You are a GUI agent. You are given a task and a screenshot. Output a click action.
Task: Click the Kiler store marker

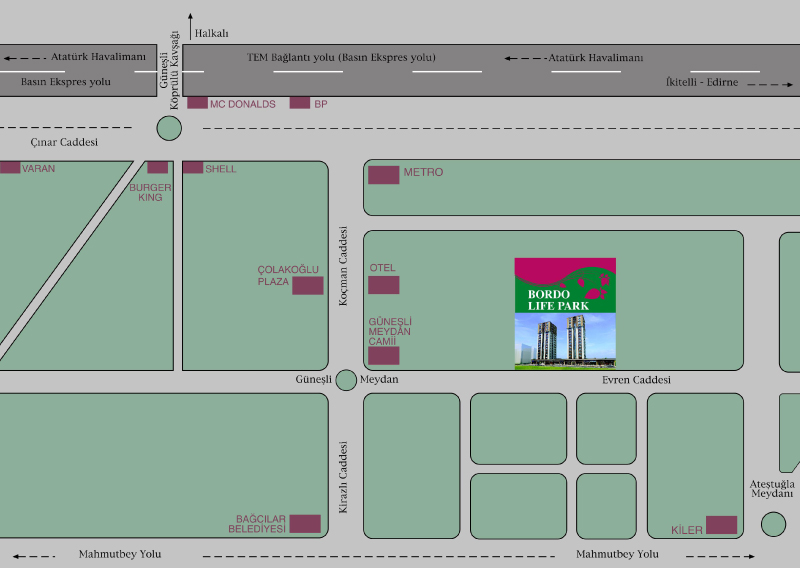[721, 525]
